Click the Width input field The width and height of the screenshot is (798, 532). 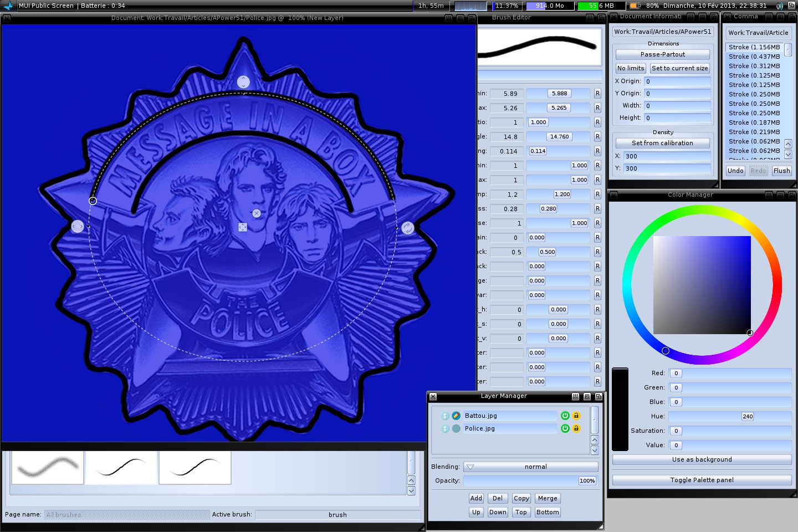coord(677,105)
